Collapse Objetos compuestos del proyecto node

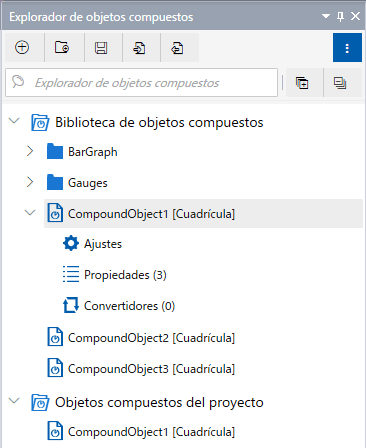(14, 401)
